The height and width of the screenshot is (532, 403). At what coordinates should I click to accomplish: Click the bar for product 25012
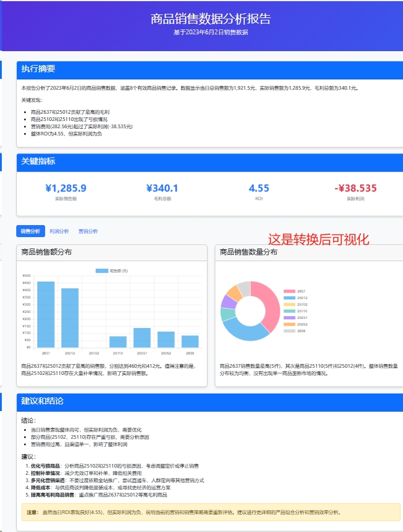click(x=70, y=318)
